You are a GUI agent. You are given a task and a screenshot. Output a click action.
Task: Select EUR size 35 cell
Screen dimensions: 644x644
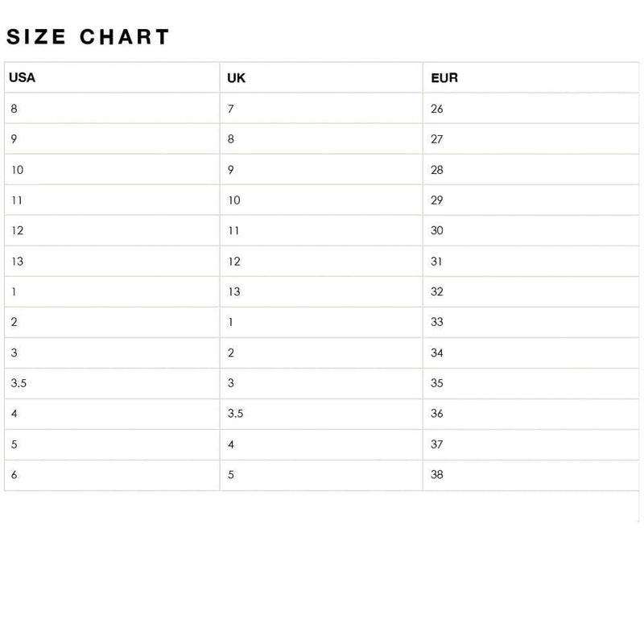coord(437,383)
